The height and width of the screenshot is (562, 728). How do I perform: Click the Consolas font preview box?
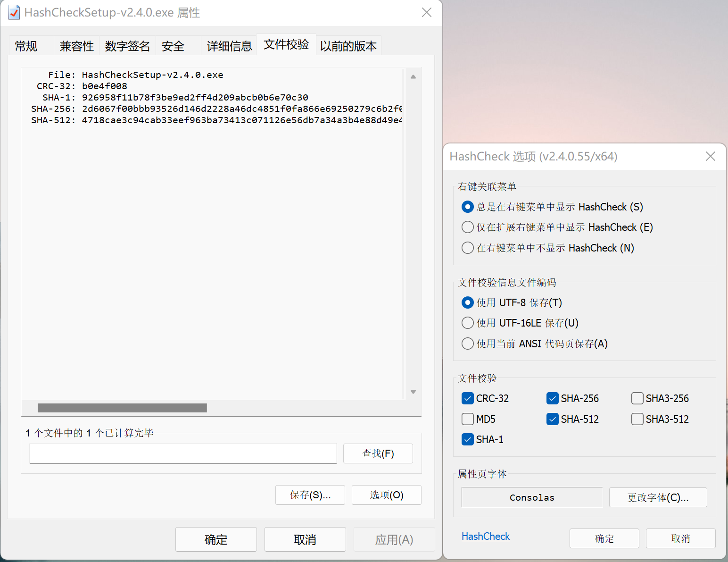coord(532,497)
